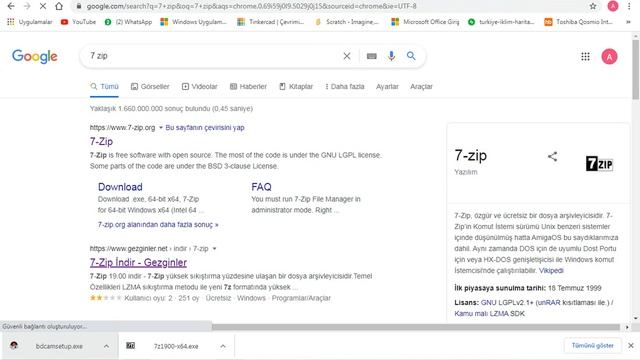The width and height of the screenshot is (640, 360).
Task: Bookmark this page with the star icon
Action: coord(593,6)
